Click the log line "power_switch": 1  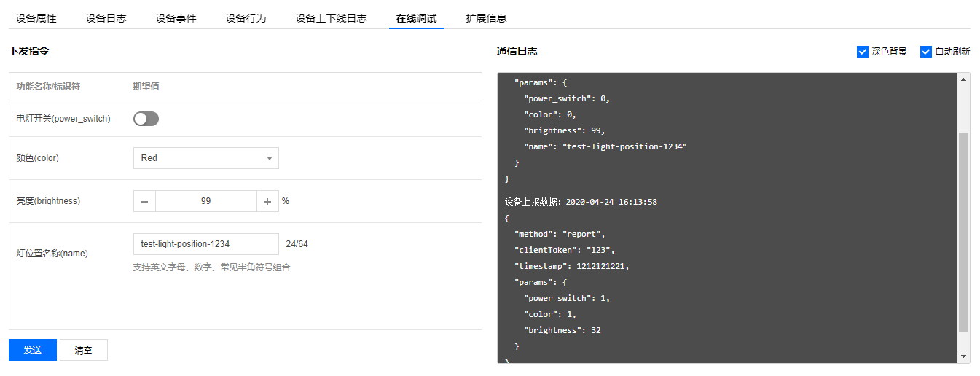click(566, 298)
